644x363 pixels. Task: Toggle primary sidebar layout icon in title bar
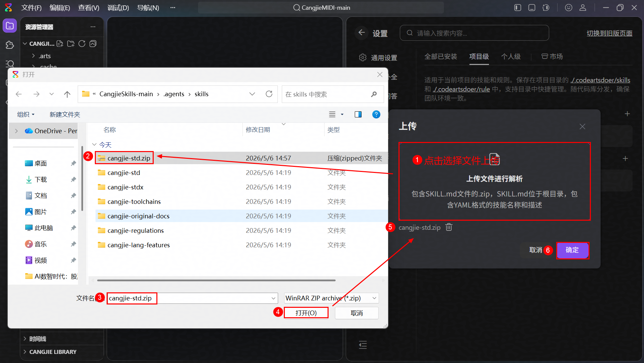point(518,7)
